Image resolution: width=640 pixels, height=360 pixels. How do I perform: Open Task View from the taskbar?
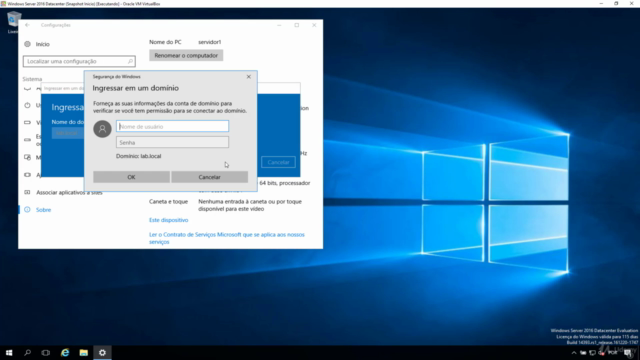click(46, 353)
